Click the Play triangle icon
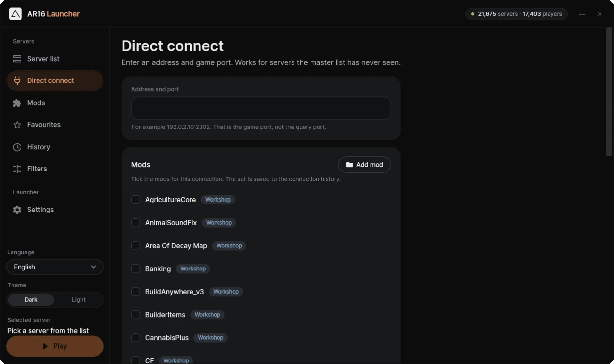Screen dimensions: 614x364 point(45,346)
